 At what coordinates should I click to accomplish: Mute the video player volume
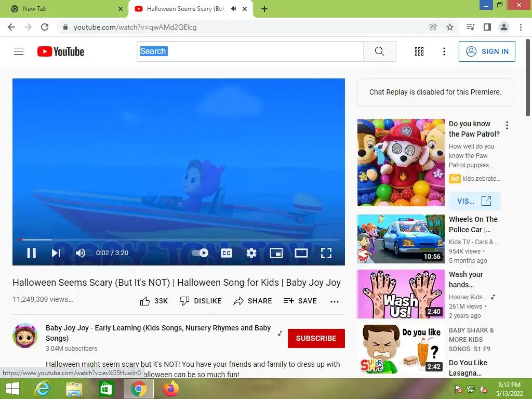[x=81, y=253]
